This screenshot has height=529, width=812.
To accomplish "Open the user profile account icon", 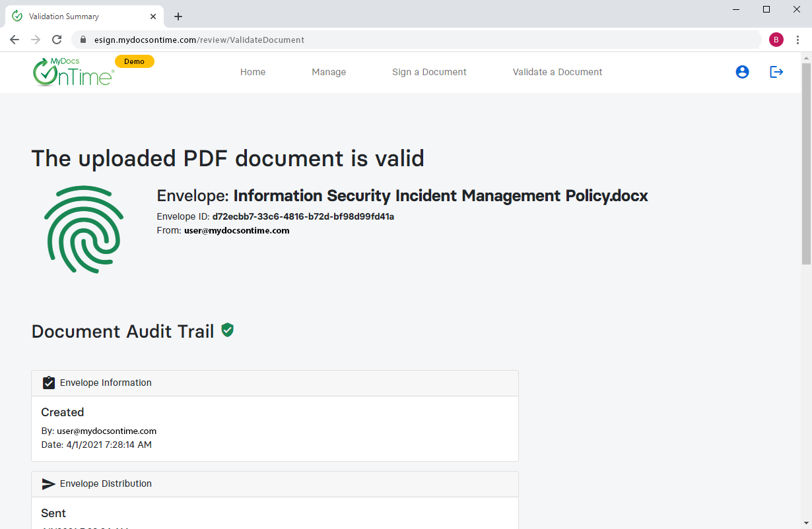I will pyautogui.click(x=742, y=72).
